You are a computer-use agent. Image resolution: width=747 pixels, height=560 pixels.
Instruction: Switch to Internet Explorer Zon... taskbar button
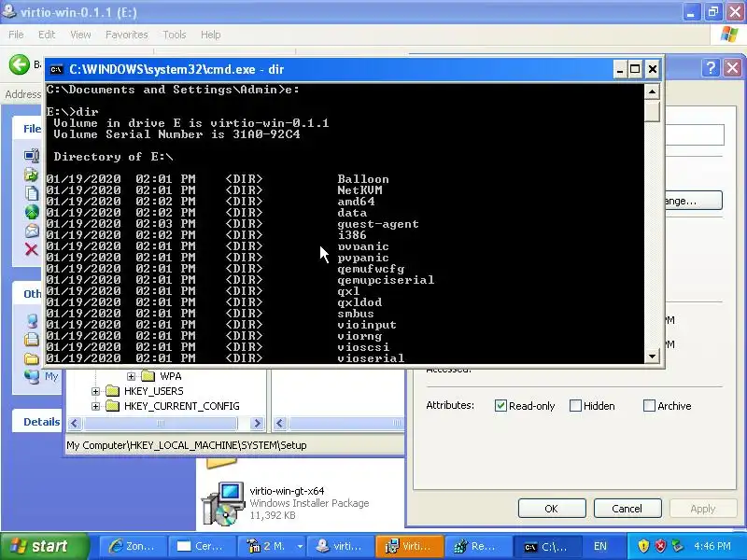pos(133,546)
